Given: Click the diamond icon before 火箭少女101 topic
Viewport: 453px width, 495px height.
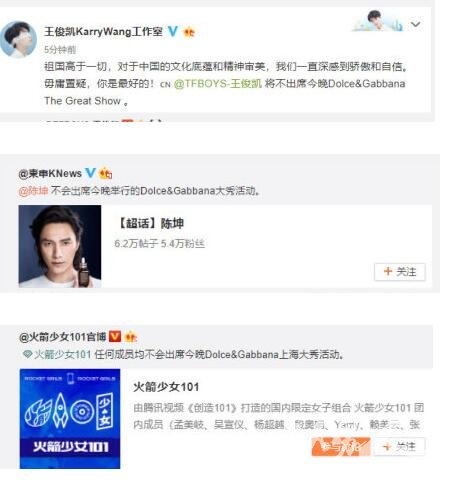Looking at the screenshot, I should click(x=27, y=354).
